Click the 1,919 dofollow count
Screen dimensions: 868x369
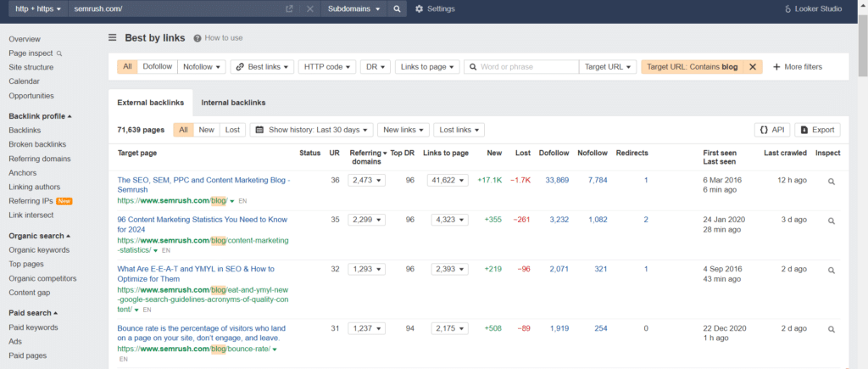(x=559, y=328)
